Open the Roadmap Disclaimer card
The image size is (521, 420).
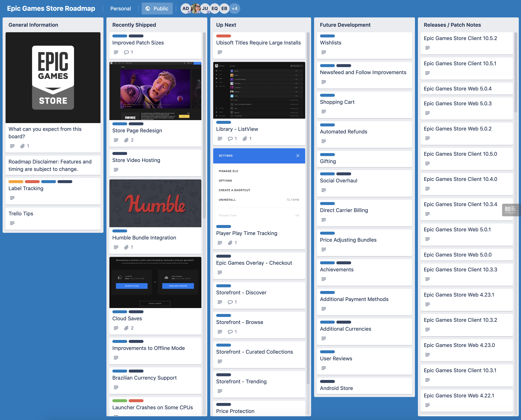tap(53, 165)
